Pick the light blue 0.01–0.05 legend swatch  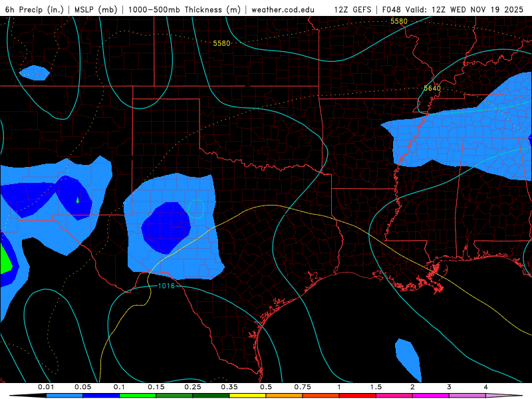point(65,396)
